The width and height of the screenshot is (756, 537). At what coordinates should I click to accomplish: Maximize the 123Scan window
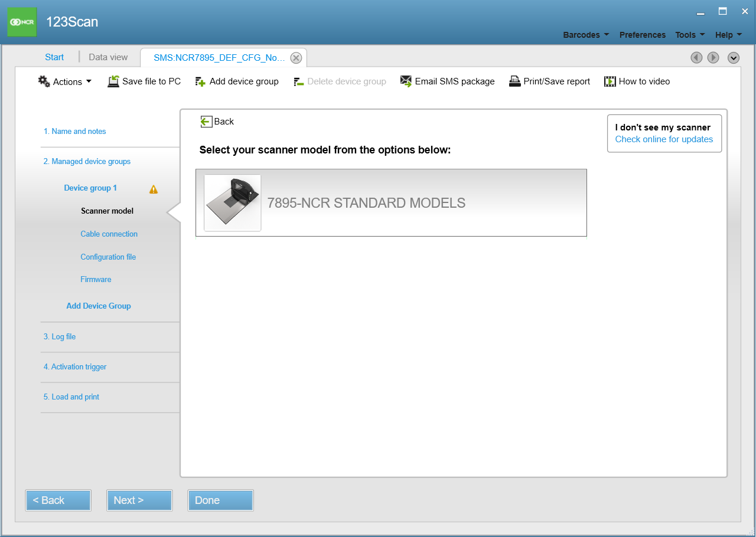point(722,11)
